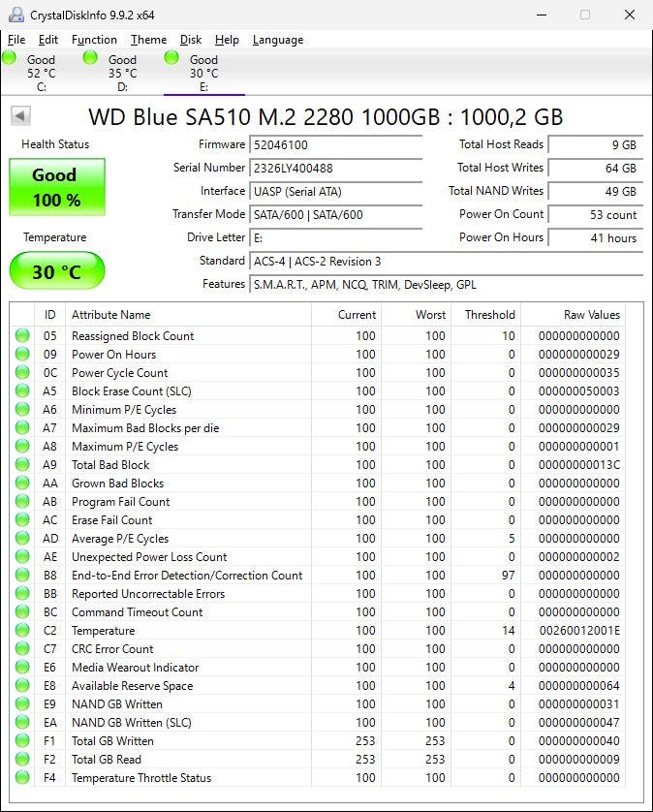Select drive C: at 52 °C
Image resolution: width=653 pixels, height=812 pixels.
pos(42,73)
